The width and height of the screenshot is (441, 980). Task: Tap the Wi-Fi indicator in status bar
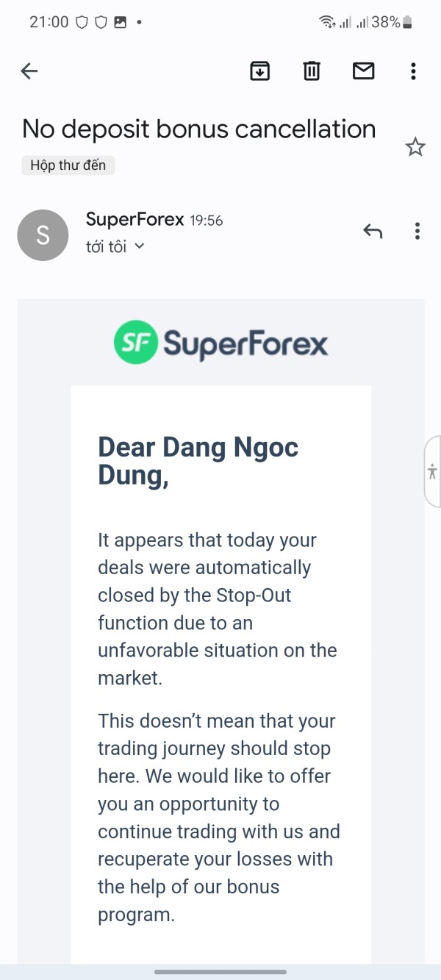(327, 22)
